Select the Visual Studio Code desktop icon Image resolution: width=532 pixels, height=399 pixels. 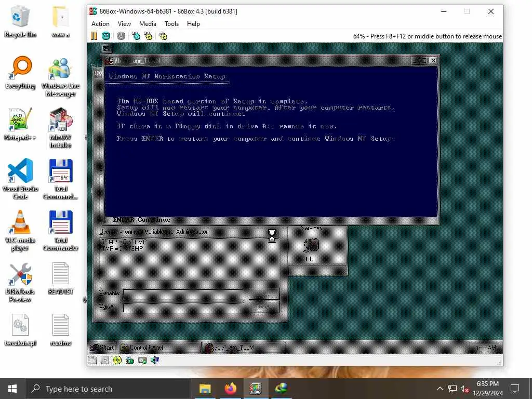pos(20,179)
